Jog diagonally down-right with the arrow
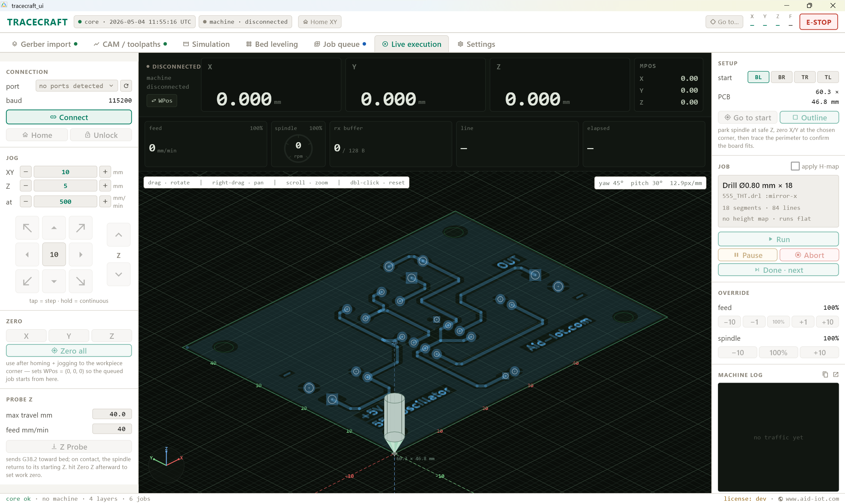 click(x=81, y=281)
